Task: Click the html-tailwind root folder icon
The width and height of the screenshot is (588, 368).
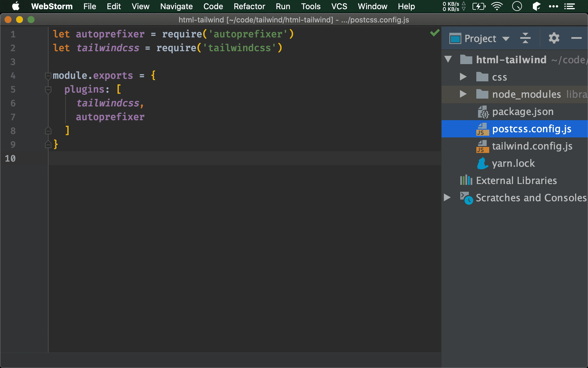Action: point(466,60)
